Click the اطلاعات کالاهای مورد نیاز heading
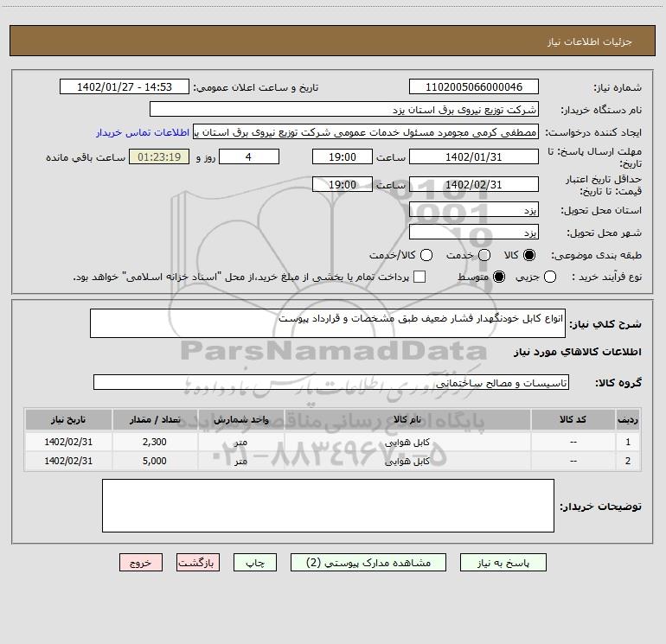Screen dimensions: 666x644 coord(577,352)
